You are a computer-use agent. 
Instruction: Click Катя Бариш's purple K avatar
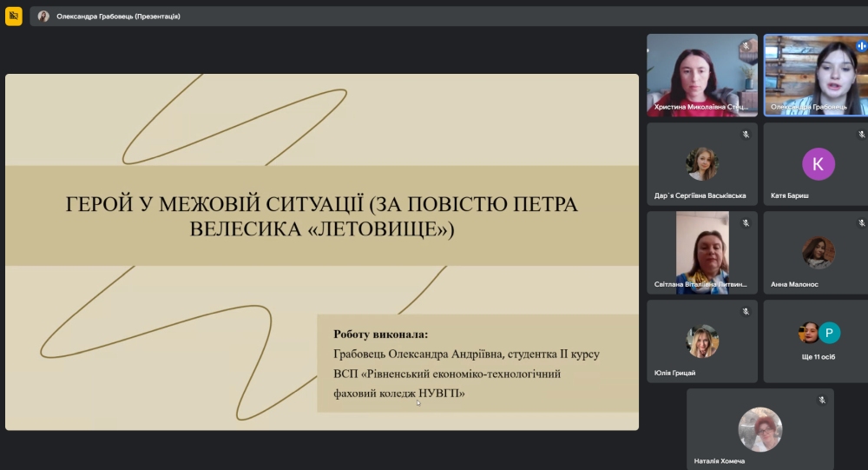[x=818, y=163]
